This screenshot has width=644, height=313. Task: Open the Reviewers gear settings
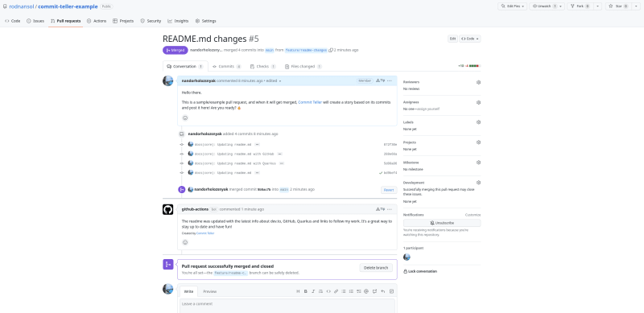coord(478,82)
